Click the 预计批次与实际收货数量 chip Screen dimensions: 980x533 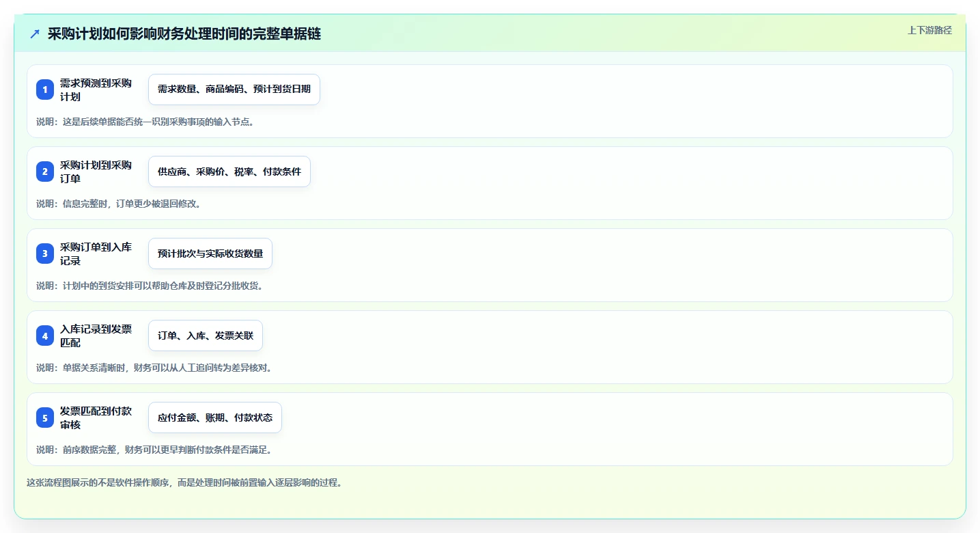[x=210, y=254]
